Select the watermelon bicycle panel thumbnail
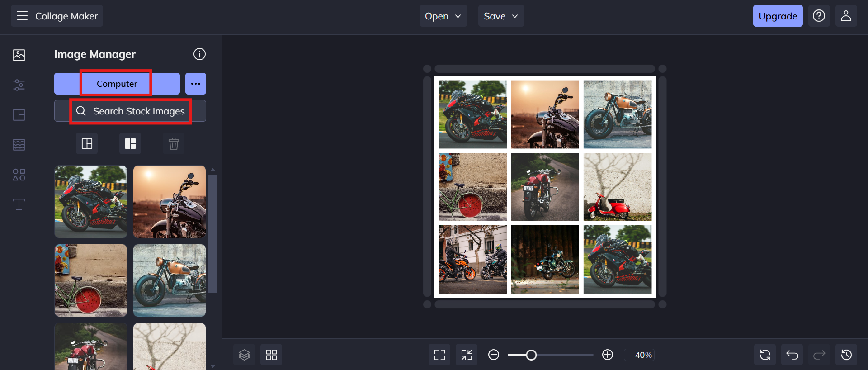 point(91,280)
